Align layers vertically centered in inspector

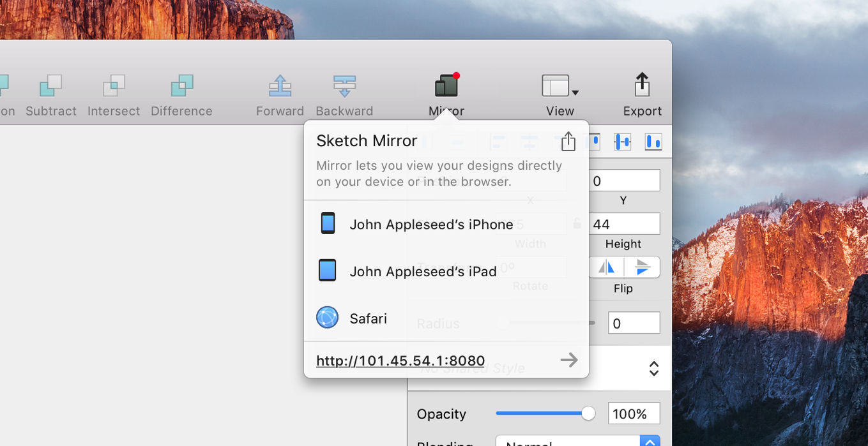[622, 142]
